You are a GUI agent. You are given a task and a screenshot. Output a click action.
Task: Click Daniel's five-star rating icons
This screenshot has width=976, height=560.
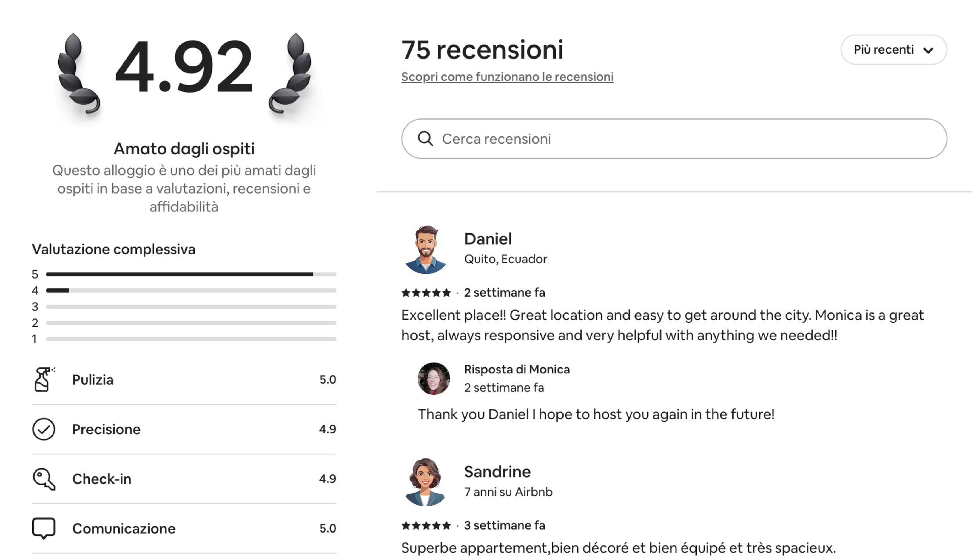(426, 293)
